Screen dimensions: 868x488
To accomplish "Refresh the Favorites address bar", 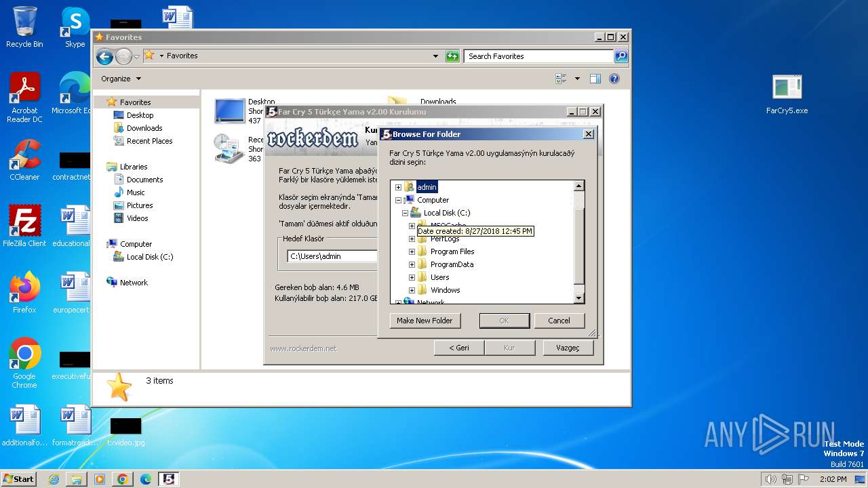I will pos(452,56).
